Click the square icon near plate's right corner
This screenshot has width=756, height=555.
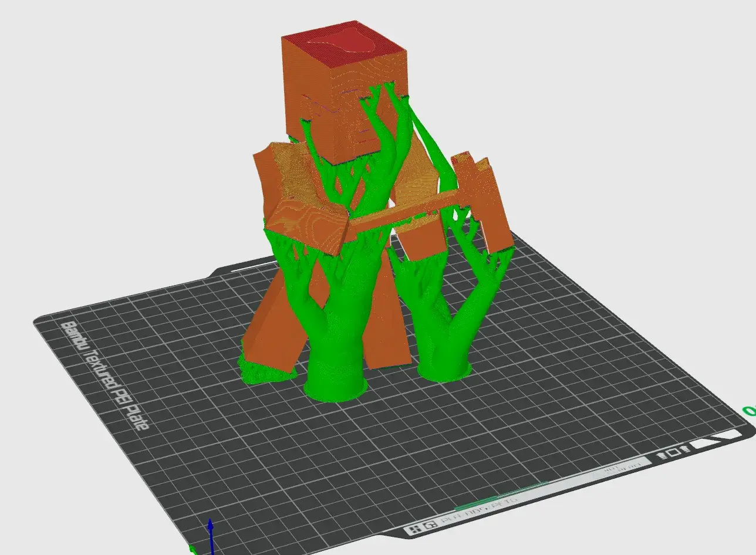tap(674, 452)
